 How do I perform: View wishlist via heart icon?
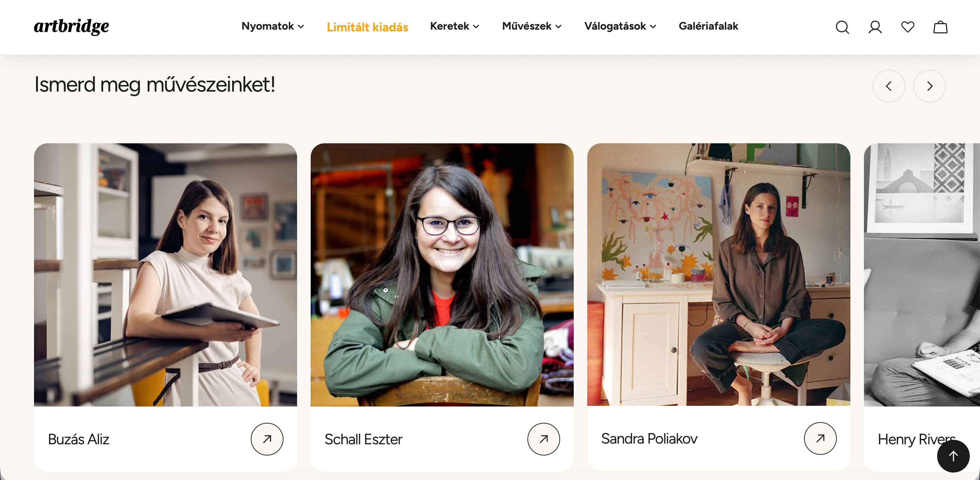tap(908, 27)
